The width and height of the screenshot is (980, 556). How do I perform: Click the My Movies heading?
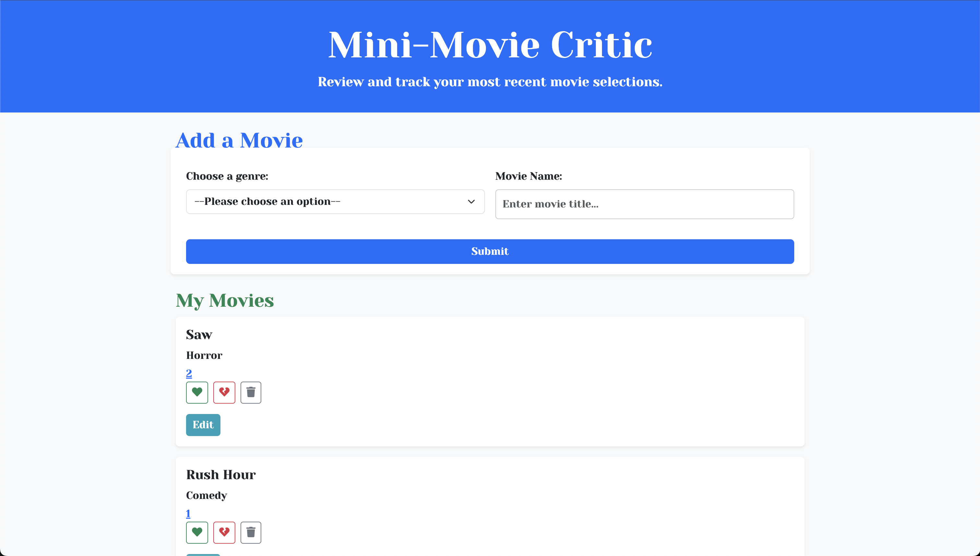pyautogui.click(x=225, y=301)
